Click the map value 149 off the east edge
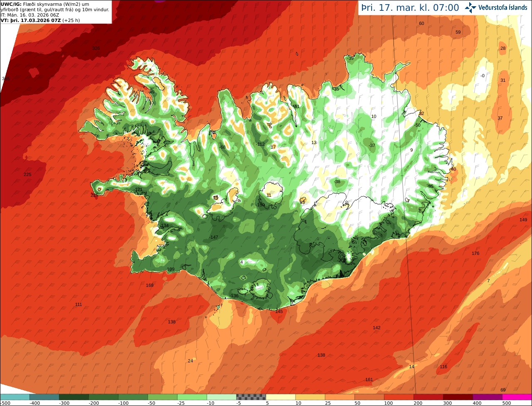 [x=523, y=220]
